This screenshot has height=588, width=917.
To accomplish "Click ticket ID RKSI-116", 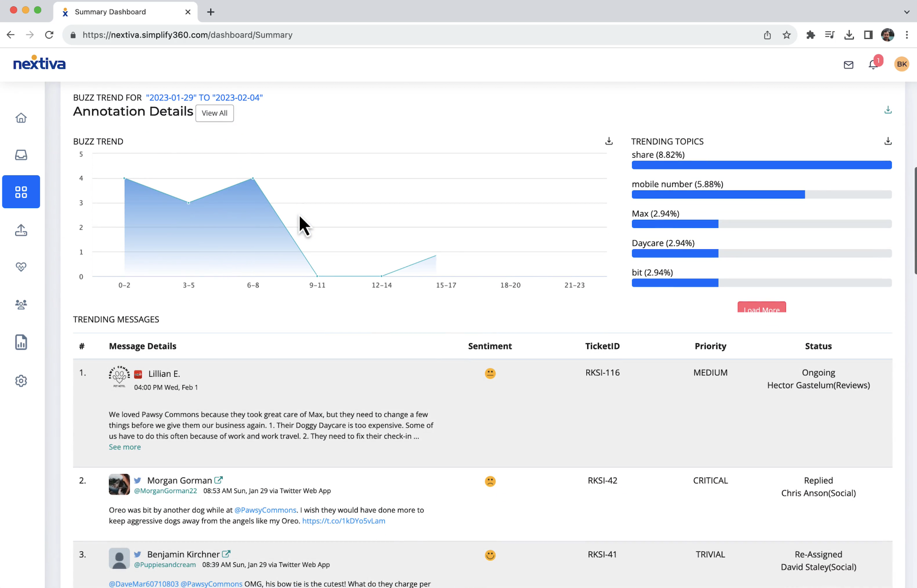I will click(602, 373).
